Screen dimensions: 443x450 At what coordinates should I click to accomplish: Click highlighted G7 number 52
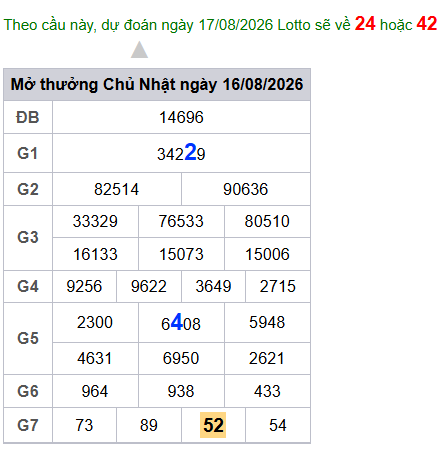[213, 425]
